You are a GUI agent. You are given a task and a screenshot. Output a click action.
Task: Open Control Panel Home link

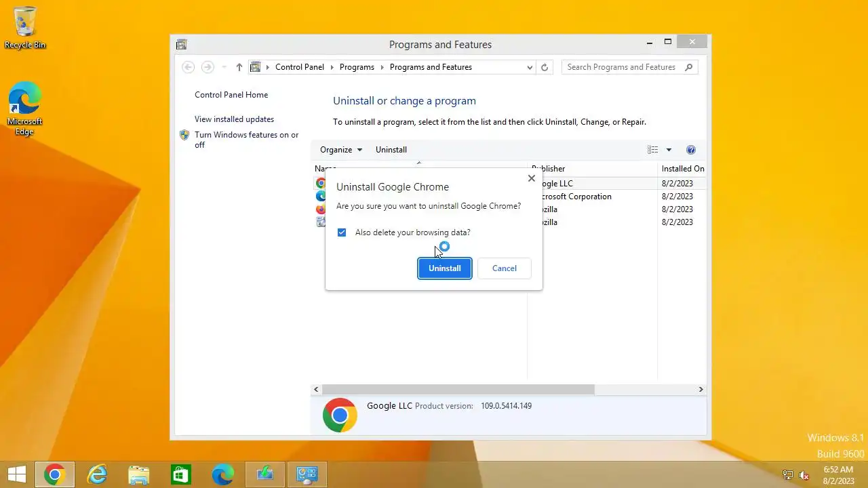coord(231,95)
